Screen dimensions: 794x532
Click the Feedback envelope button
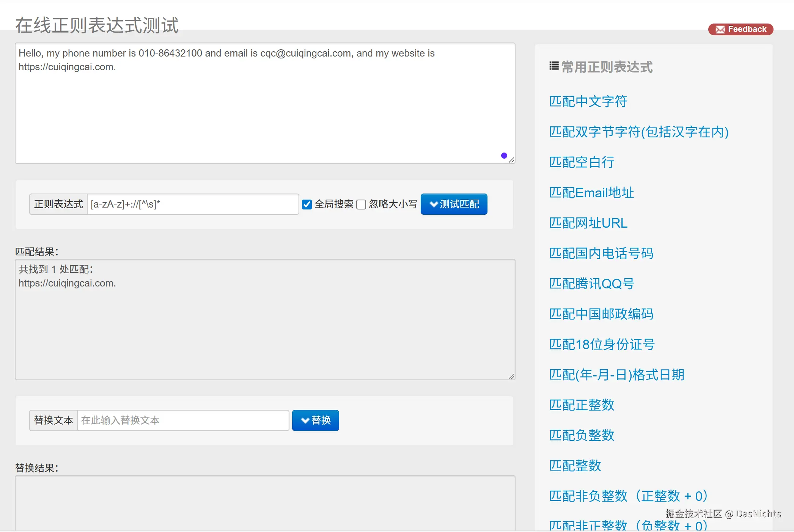[x=740, y=29]
